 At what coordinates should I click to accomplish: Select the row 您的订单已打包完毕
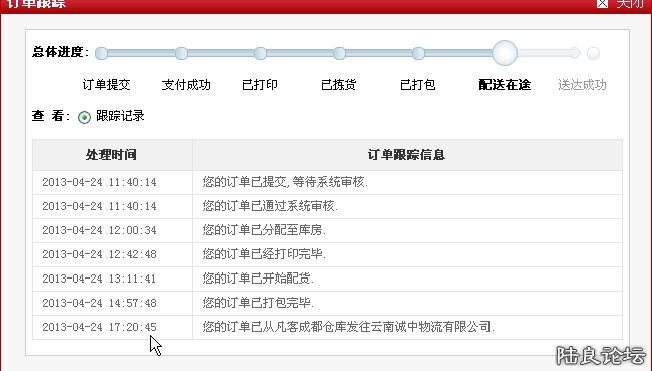click(x=327, y=303)
